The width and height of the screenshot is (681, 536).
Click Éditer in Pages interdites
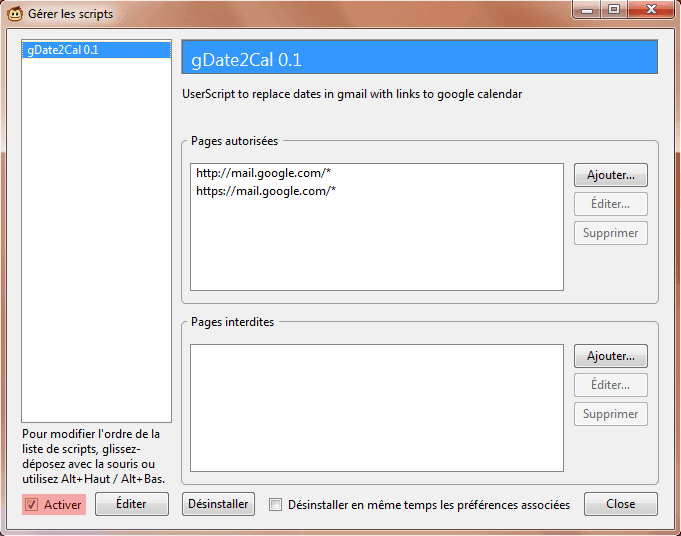click(x=611, y=385)
